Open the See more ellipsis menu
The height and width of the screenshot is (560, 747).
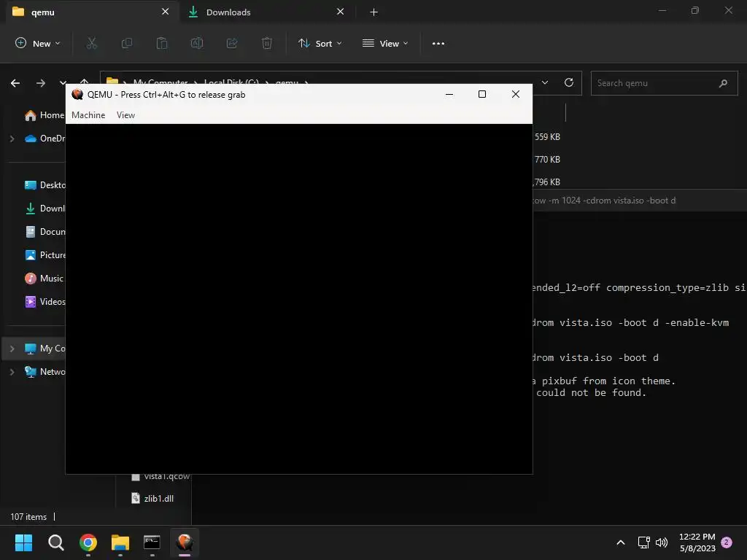[438, 43]
